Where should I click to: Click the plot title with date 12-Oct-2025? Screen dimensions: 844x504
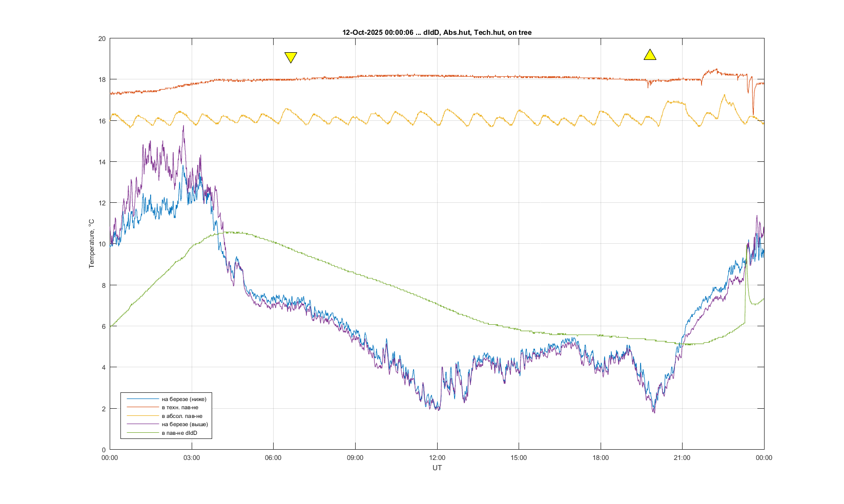tap(437, 32)
